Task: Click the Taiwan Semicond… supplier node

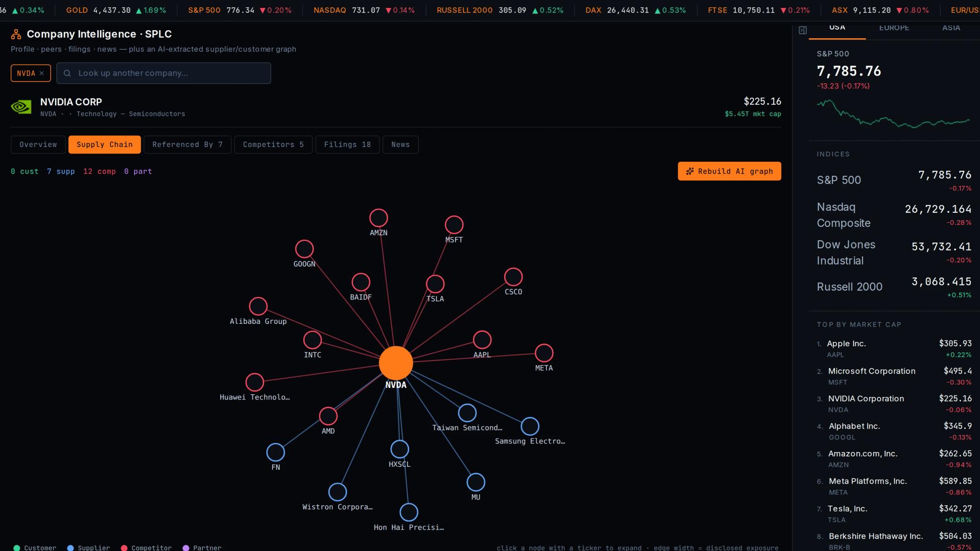Action: coord(467,413)
